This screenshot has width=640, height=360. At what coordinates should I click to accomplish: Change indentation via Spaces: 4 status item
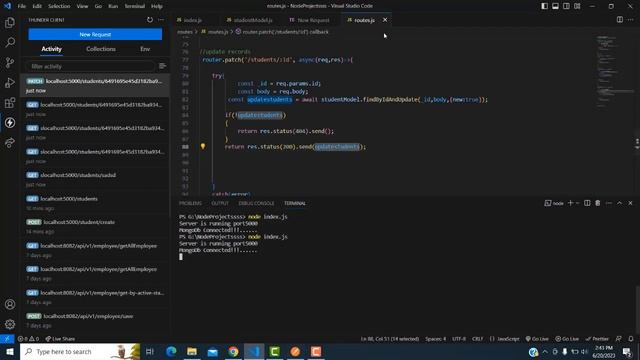[436, 339]
